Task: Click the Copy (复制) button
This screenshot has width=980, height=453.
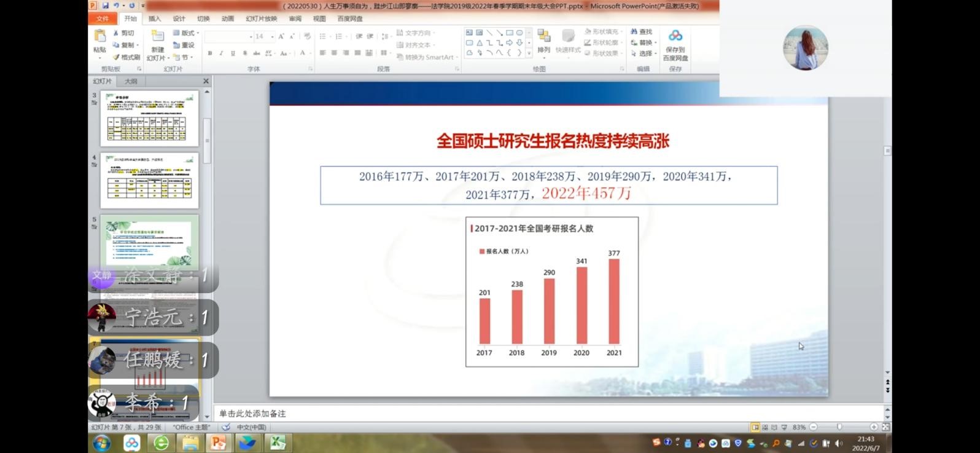Action: [x=125, y=45]
